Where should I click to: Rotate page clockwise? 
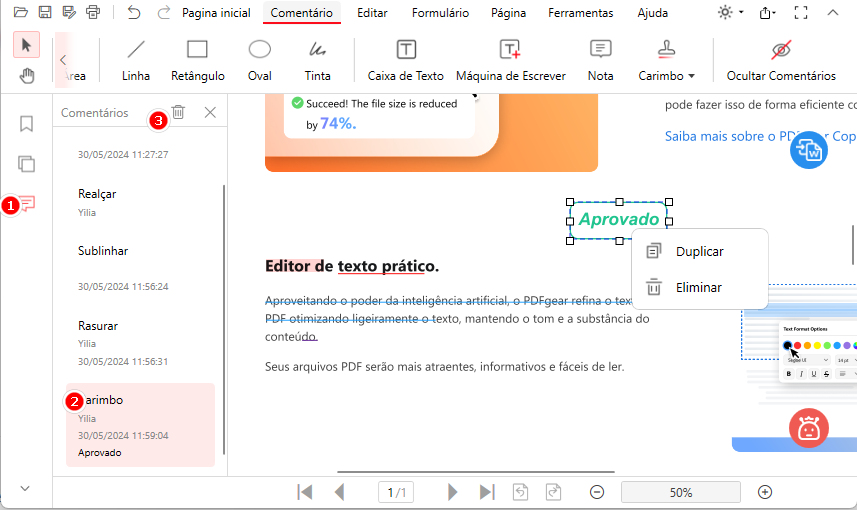click(x=553, y=492)
